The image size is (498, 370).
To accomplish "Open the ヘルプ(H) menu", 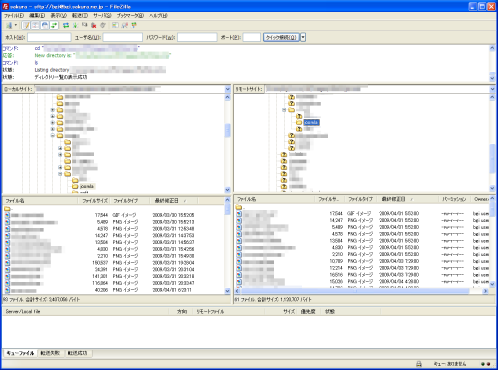I will coord(158,16).
